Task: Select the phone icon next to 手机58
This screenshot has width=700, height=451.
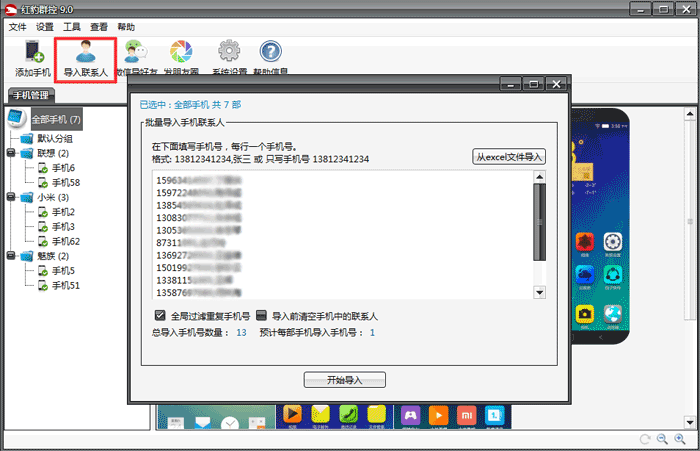Action: pyautogui.click(x=43, y=183)
